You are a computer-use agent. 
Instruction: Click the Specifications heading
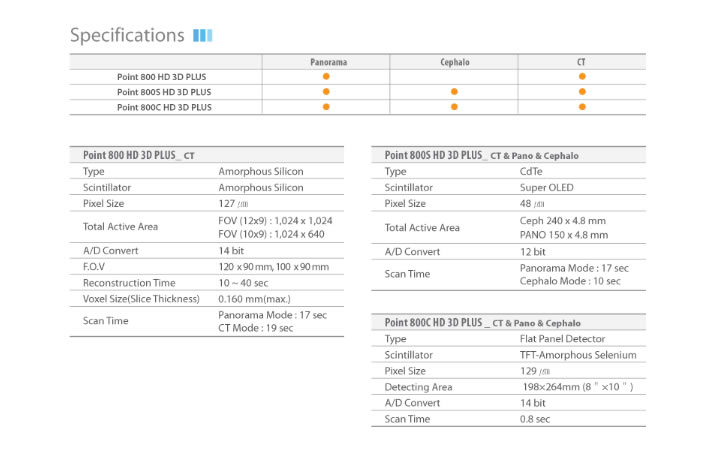point(127,35)
